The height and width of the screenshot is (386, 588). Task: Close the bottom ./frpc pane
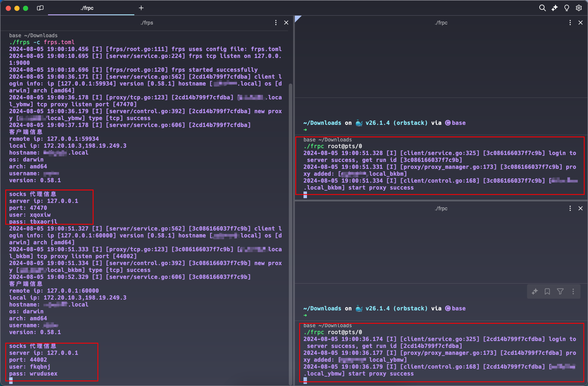point(581,208)
